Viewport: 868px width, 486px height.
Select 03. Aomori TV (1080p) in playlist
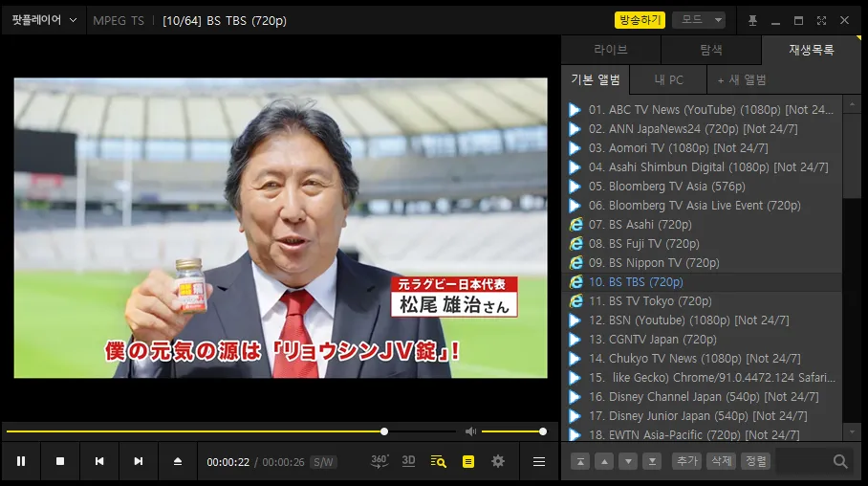coord(702,148)
